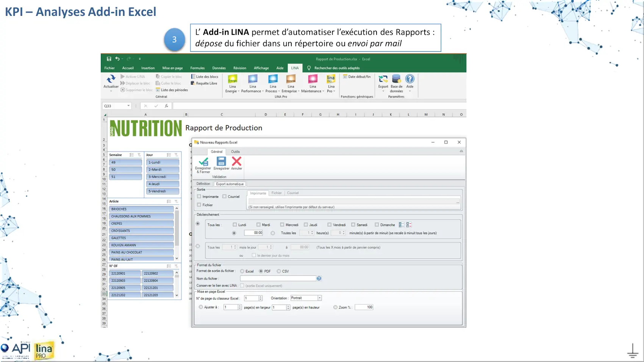Click the Lina Pro icon
Image resolution: width=644 pixels, height=362 pixels.
(x=331, y=79)
